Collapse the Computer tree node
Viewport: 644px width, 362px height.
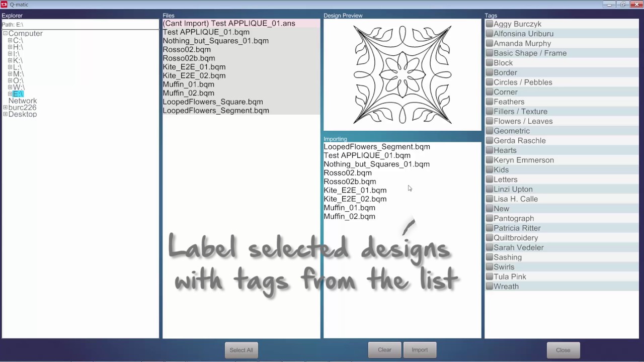(5, 34)
